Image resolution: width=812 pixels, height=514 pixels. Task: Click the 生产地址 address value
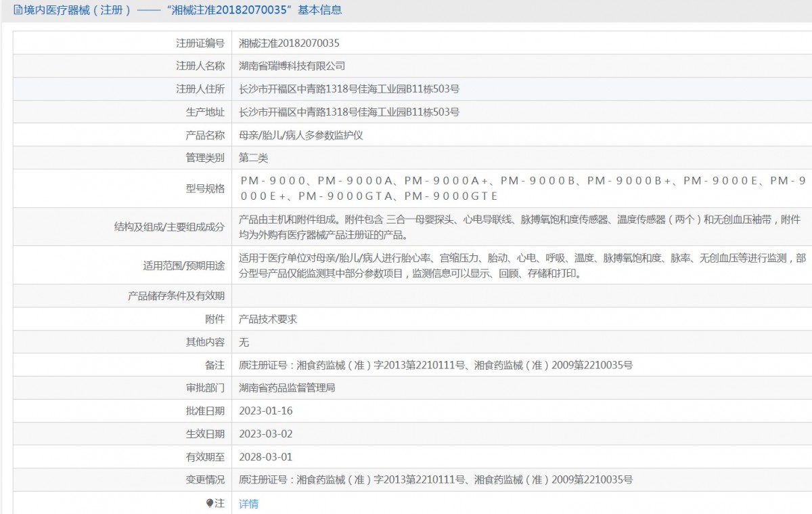349,112
